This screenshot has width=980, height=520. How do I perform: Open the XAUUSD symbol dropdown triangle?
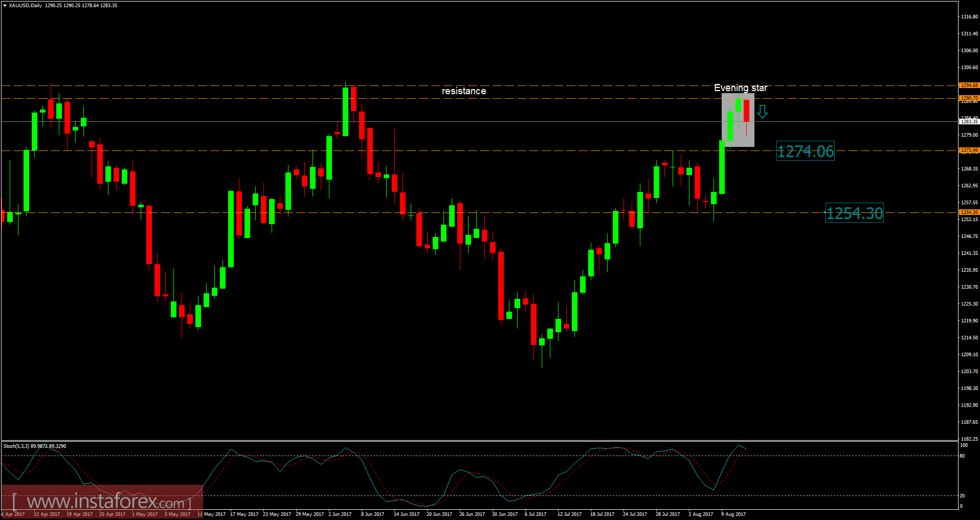[4, 5]
